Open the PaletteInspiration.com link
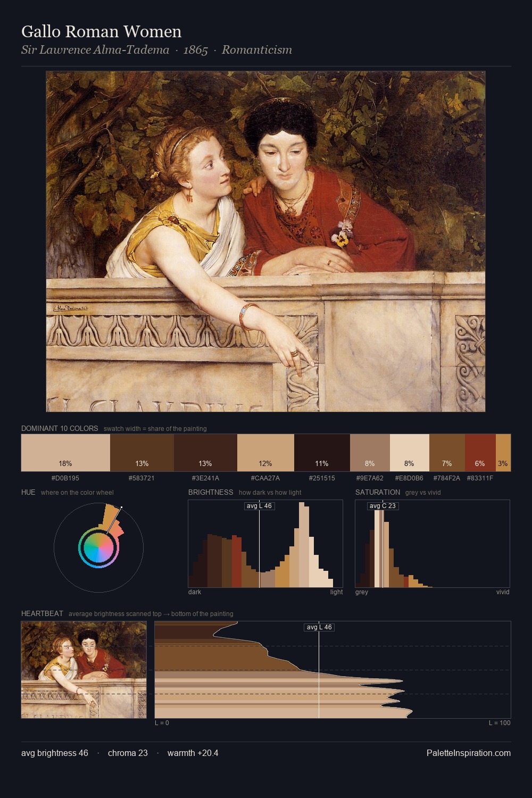The width and height of the screenshot is (532, 798). click(x=469, y=753)
